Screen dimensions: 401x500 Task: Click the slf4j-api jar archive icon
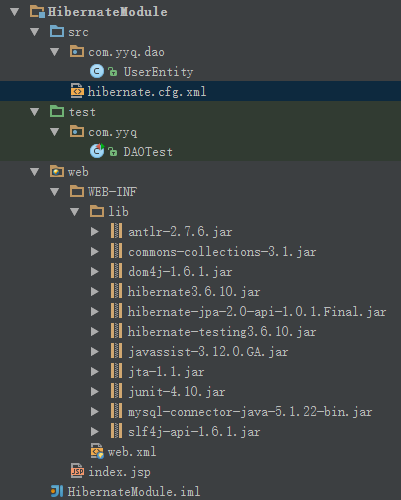116,431
